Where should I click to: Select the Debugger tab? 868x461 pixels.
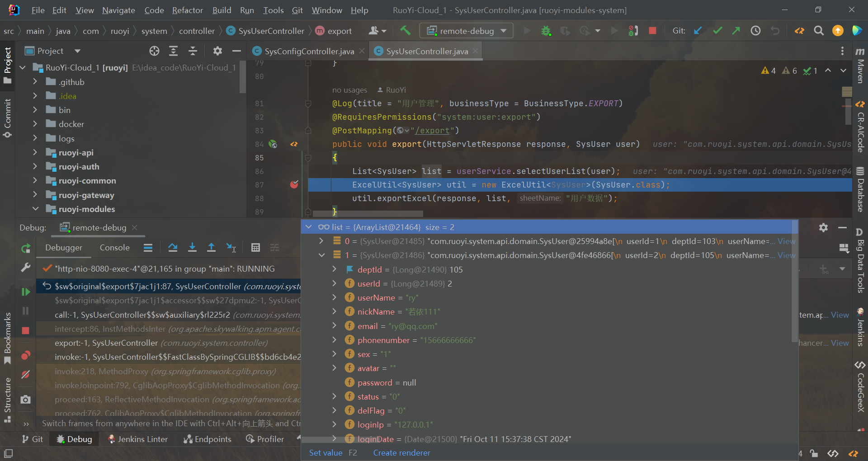click(x=64, y=247)
